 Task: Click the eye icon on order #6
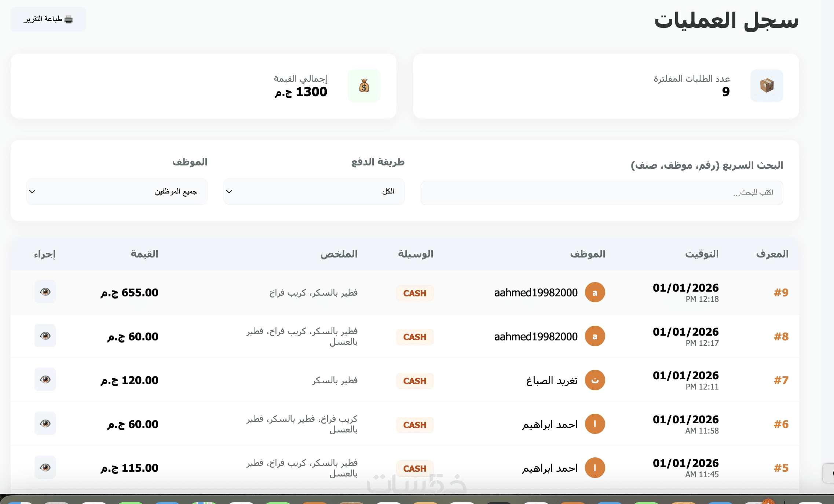click(45, 424)
